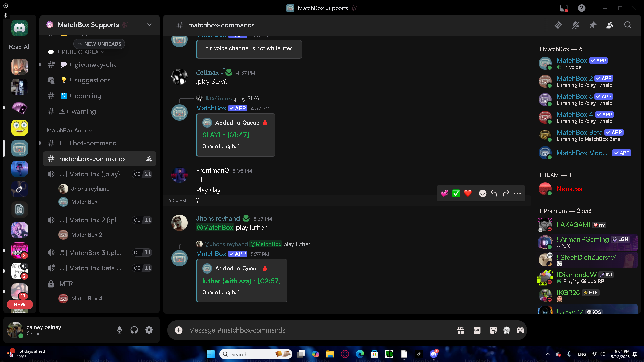Toggle microphone mute in user panel
Image resolution: width=644 pixels, height=362 pixels.
tap(119, 330)
